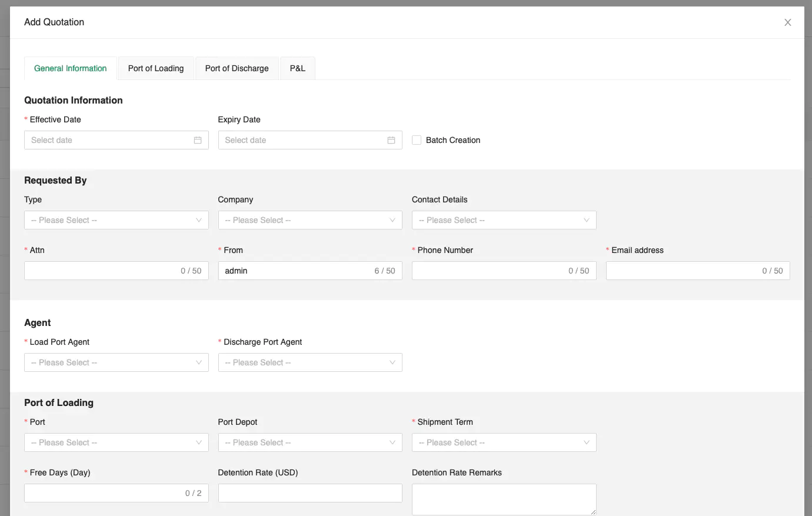
Task: Click the Port of Loading section heading
Action: tap(59, 402)
